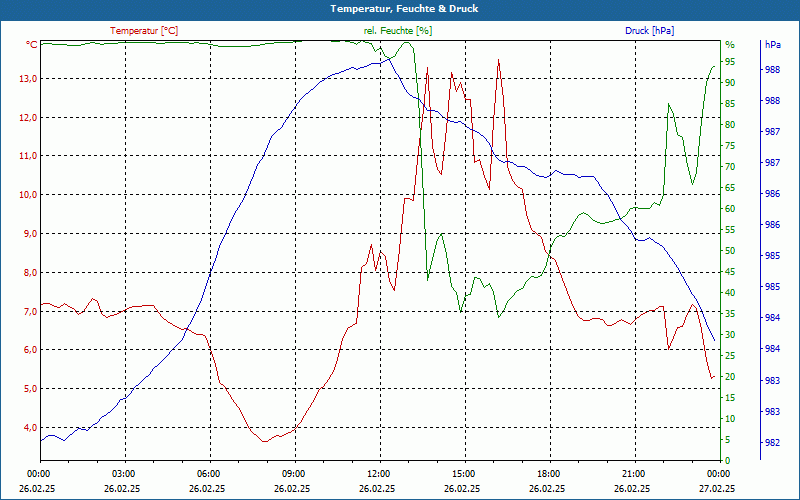Click the '55' humidity axis value

click(x=730, y=230)
